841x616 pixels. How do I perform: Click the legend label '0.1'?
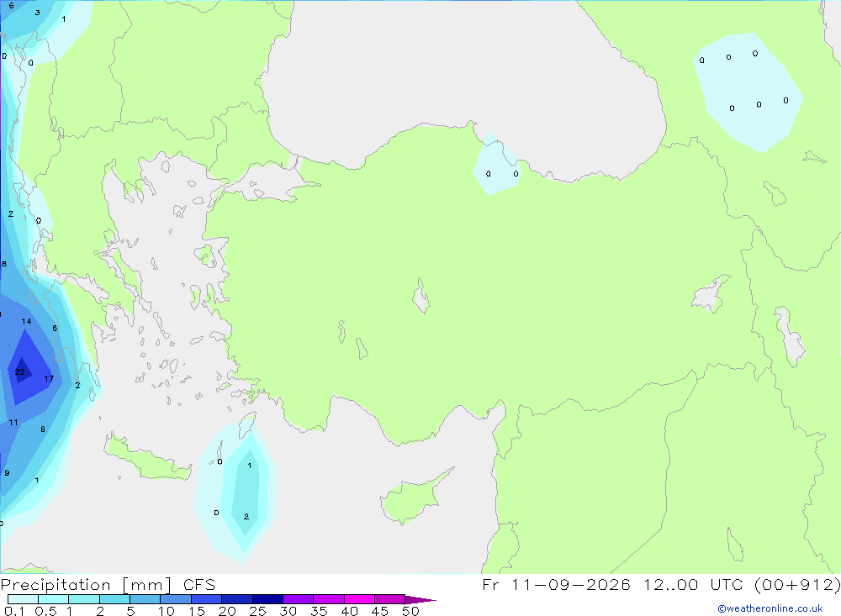(14, 611)
